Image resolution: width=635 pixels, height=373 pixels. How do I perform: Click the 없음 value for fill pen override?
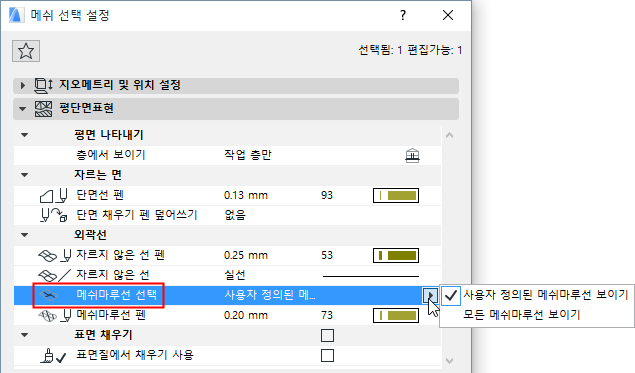point(235,215)
